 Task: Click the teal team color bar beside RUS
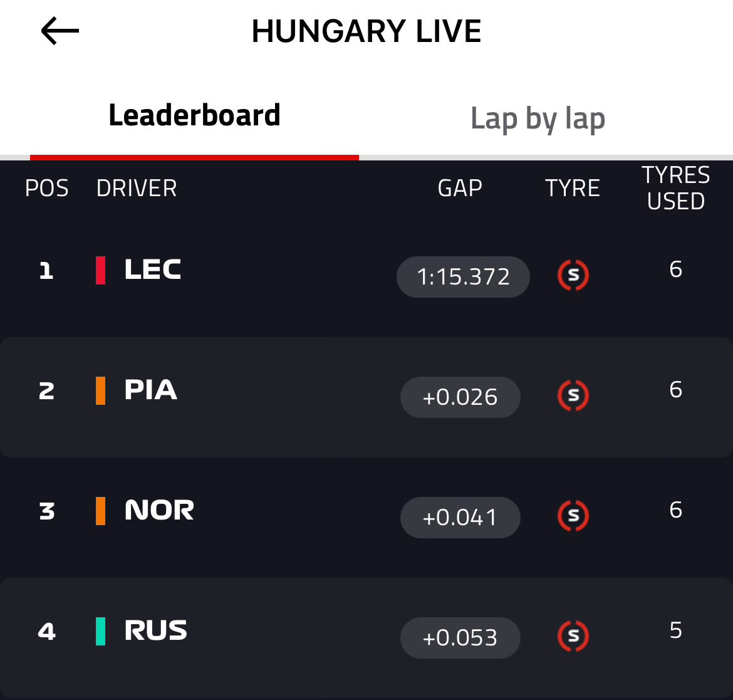click(x=100, y=631)
